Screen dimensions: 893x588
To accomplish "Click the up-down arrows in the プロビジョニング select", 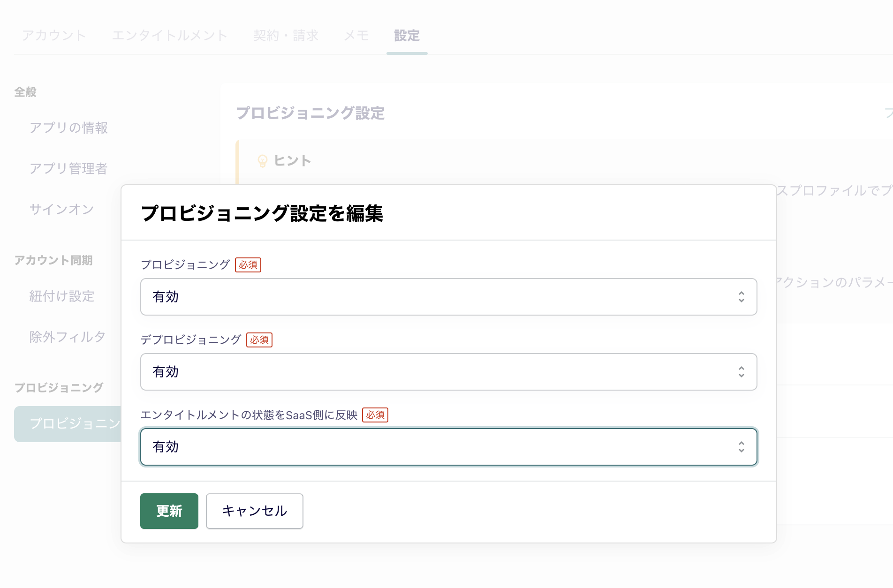I will coord(741,297).
